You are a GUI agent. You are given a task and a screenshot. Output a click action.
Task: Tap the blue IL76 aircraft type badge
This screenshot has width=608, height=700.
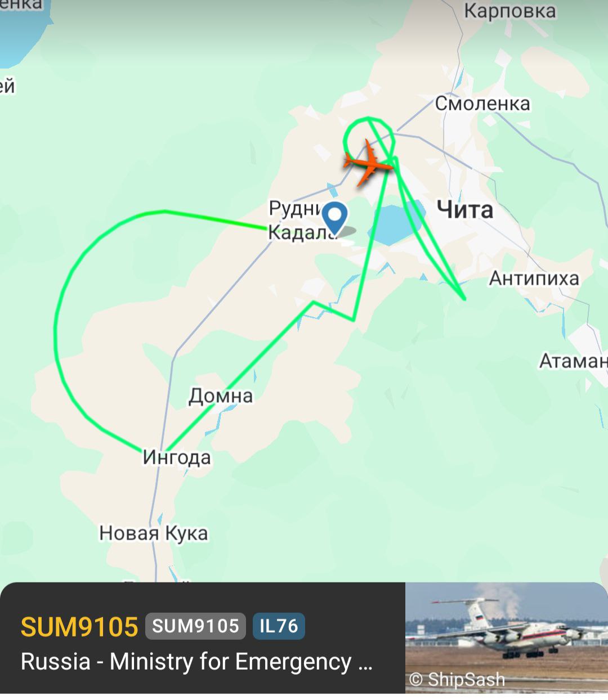click(279, 626)
